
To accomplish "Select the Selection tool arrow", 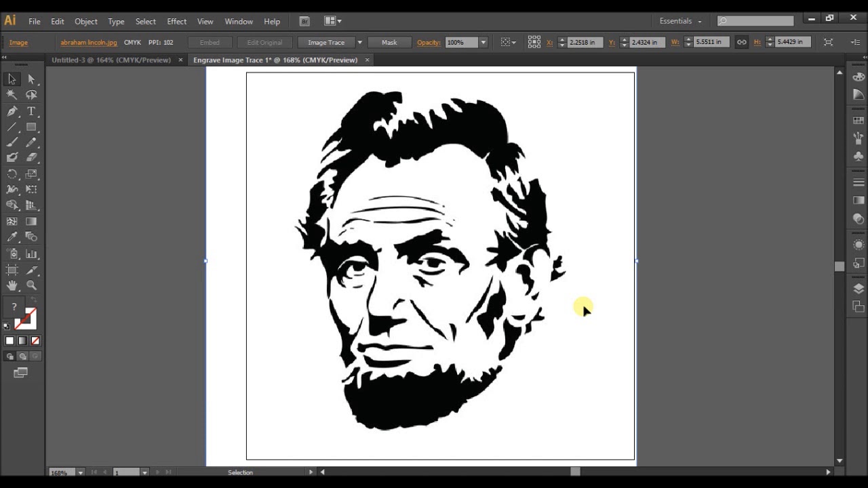I will point(12,79).
